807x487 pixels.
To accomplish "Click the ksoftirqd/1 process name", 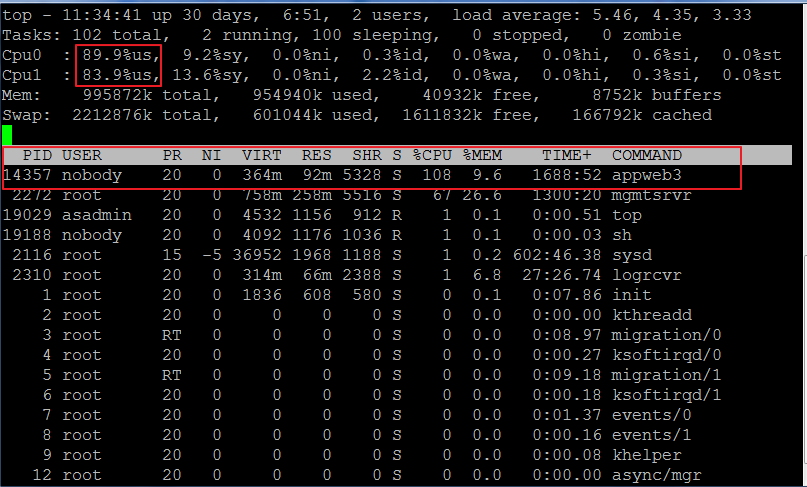I will [666, 395].
